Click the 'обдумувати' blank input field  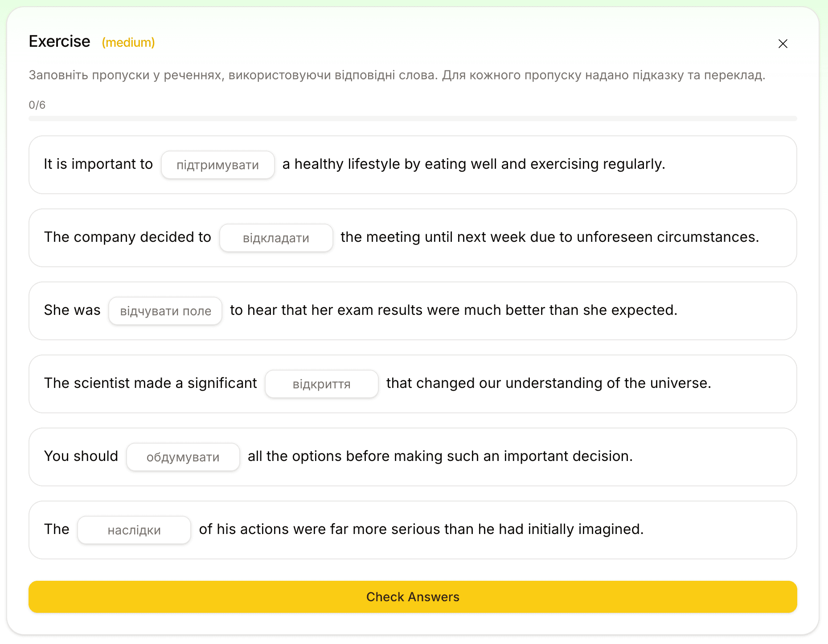183,457
